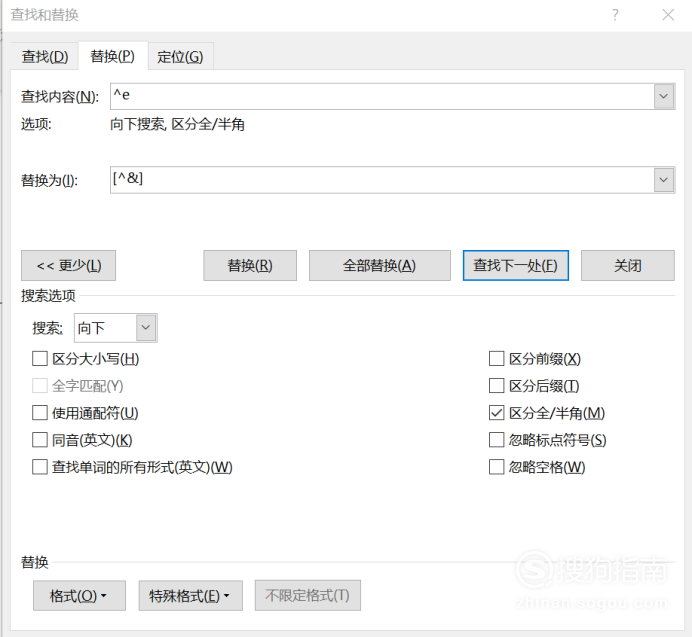Screen dimensions: 692x637
Task: Open the 特殊格式(E) dropdown button
Action: [x=191, y=596]
